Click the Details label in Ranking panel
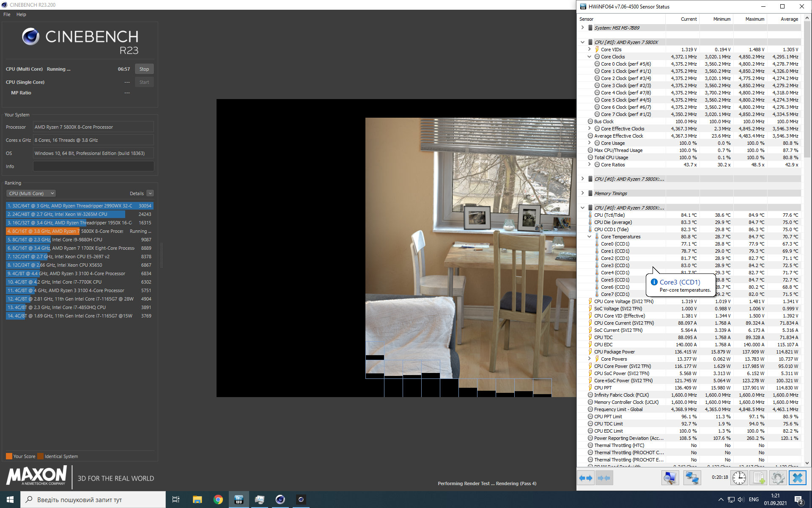This screenshot has width=812, height=508. (x=137, y=193)
